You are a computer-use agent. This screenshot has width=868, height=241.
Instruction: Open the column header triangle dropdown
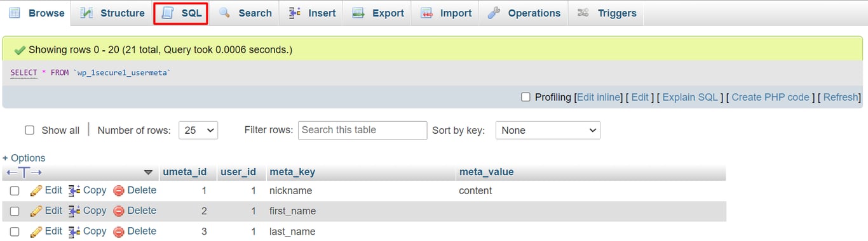pos(149,172)
